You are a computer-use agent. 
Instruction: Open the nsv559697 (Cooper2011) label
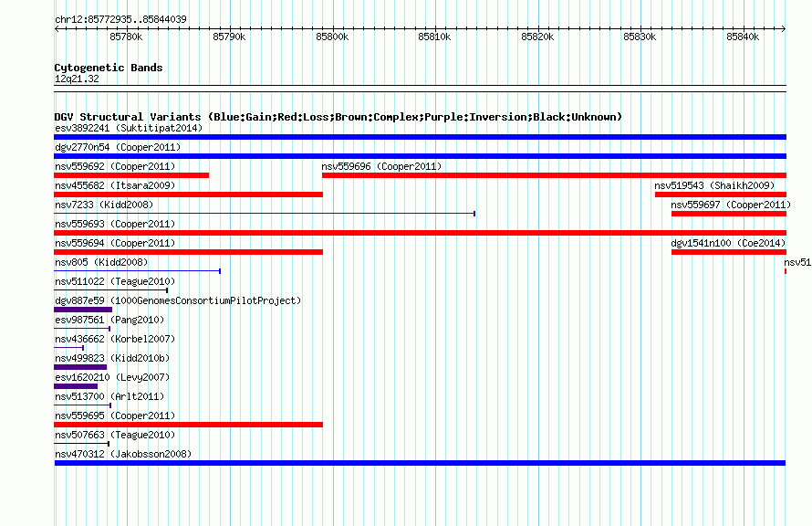click(x=731, y=205)
